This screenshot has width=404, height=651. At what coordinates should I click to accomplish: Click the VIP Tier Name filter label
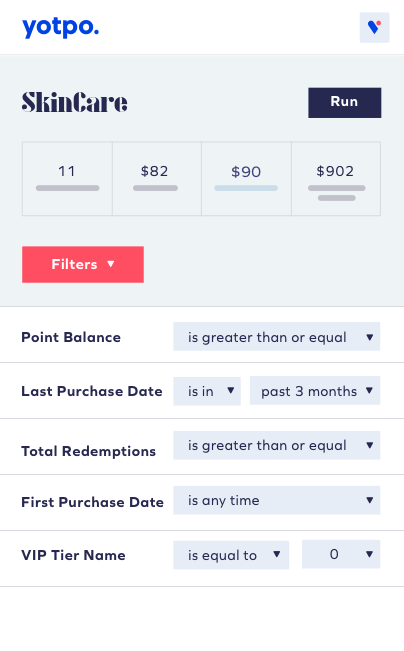click(x=73, y=555)
